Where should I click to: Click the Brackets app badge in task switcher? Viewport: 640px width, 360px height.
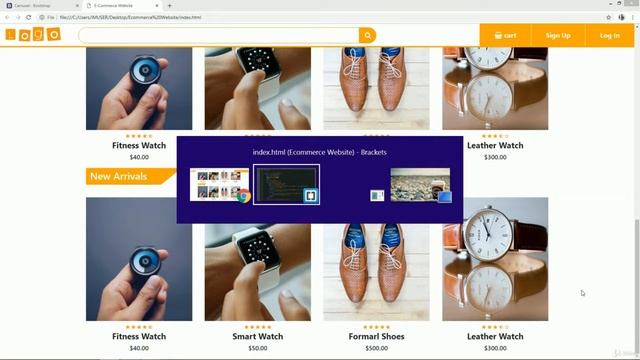coord(311,196)
